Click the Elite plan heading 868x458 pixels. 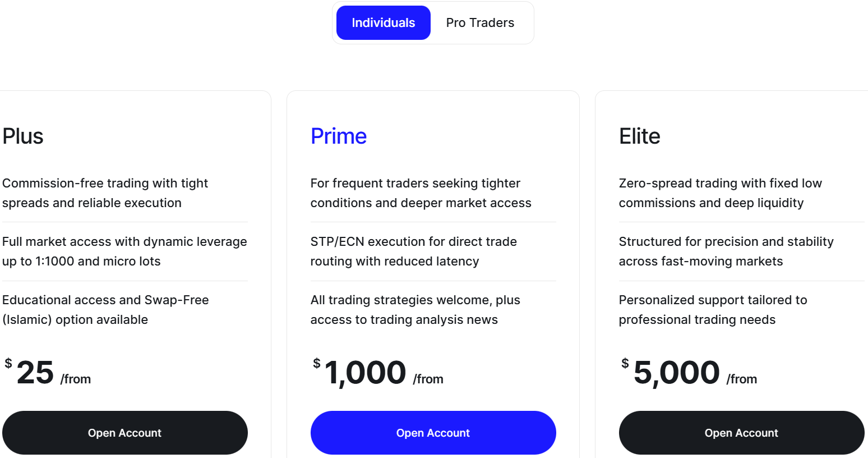pyautogui.click(x=639, y=136)
